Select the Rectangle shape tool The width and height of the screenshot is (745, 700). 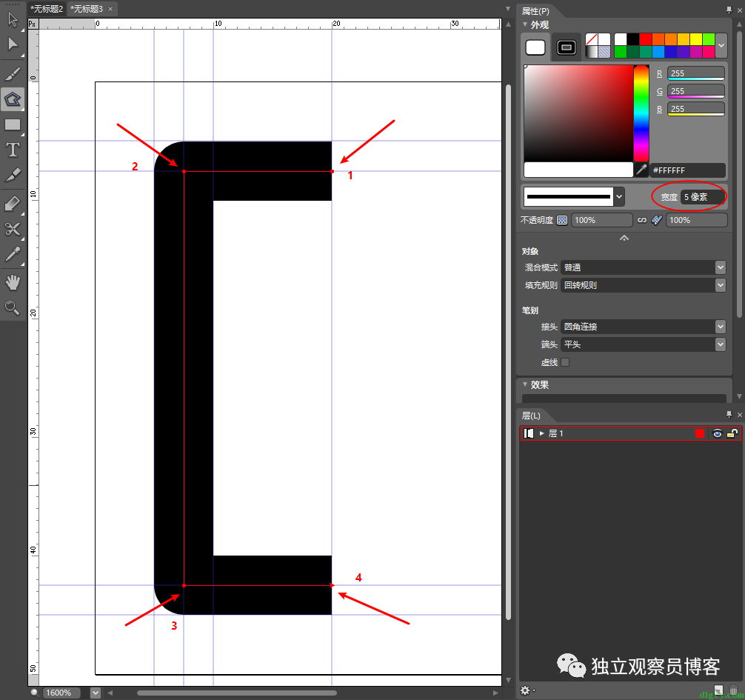(x=13, y=124)
